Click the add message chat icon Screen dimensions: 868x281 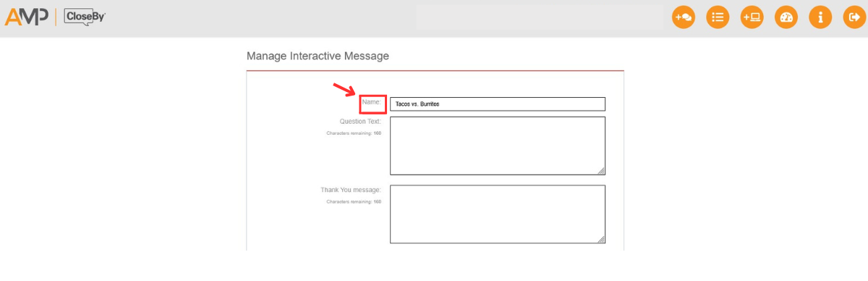(684, 17)
